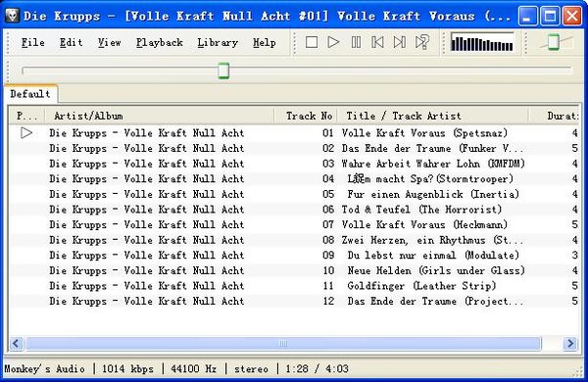
Task: Select track 01 Volle Kraft Voraus (Spetsnaz)
Action: (294, 133)
